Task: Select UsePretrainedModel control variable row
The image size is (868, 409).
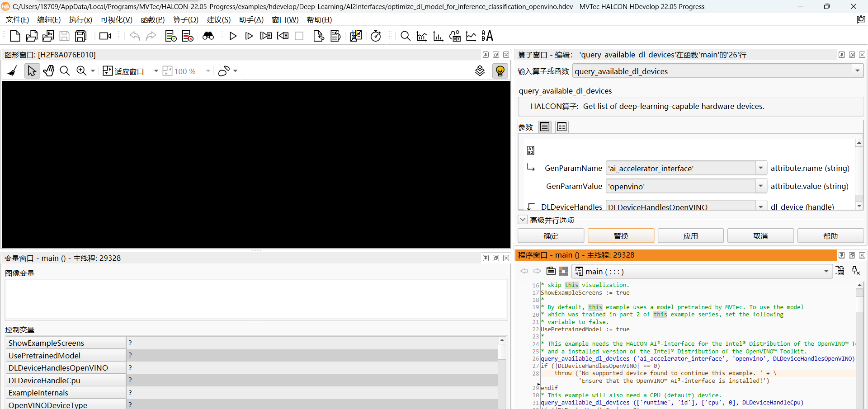Action: pyautogui.click(x=252, y=356)
